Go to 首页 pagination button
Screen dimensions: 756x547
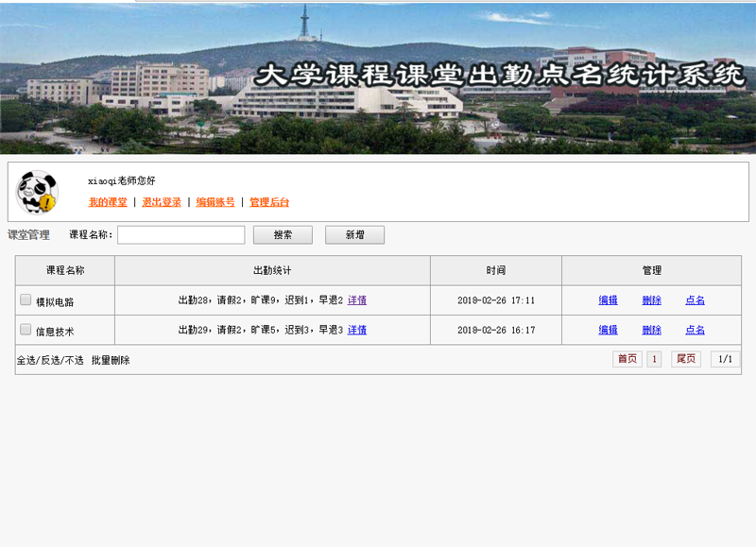627,359
